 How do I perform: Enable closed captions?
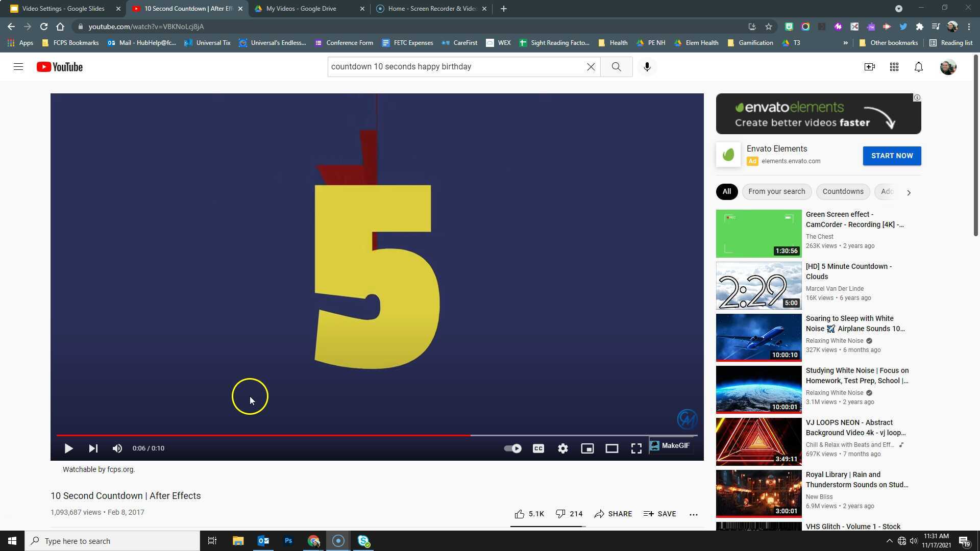click(538, 448)
